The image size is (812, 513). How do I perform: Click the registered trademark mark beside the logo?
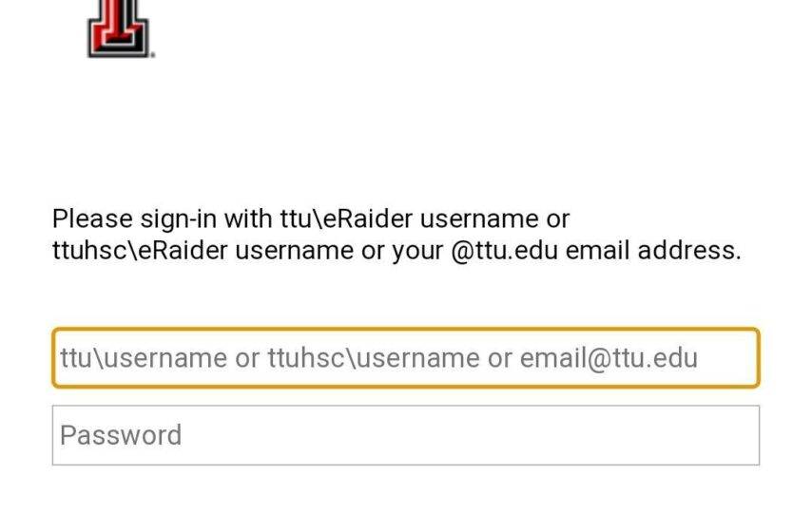click(x=152, y=54)
